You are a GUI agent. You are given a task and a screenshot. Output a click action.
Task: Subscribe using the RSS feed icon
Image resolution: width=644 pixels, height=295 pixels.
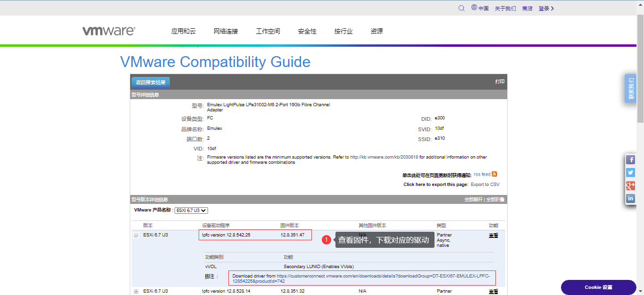click(x=493, y=174)
